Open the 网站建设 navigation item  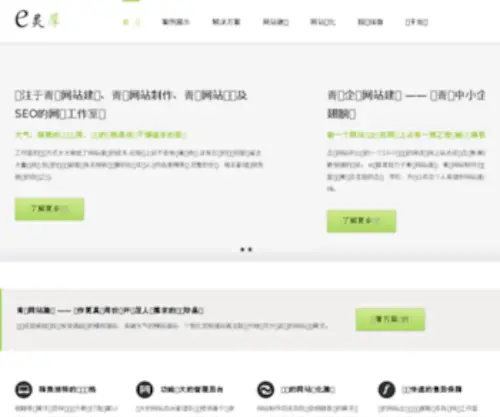pos(276,22)
